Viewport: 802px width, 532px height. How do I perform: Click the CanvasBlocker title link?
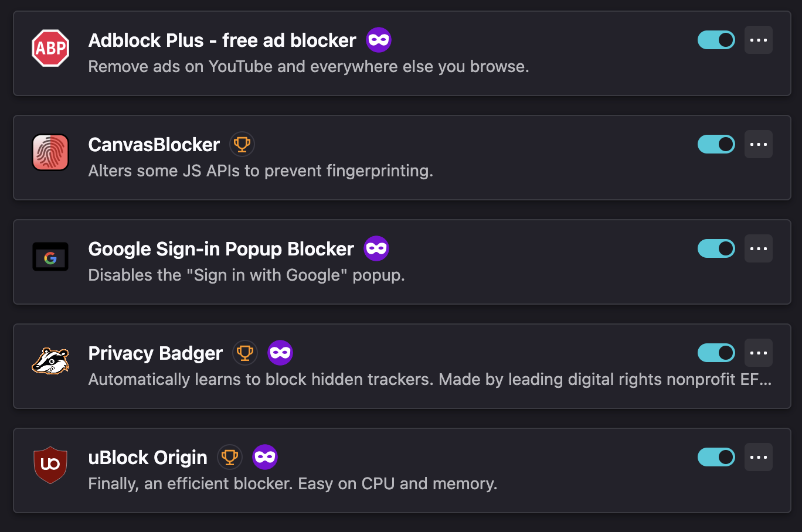(154, 144)
